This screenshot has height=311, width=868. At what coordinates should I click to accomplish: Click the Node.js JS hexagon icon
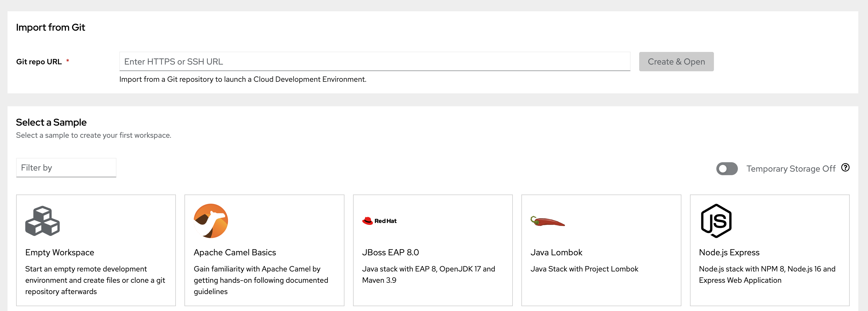716,221
